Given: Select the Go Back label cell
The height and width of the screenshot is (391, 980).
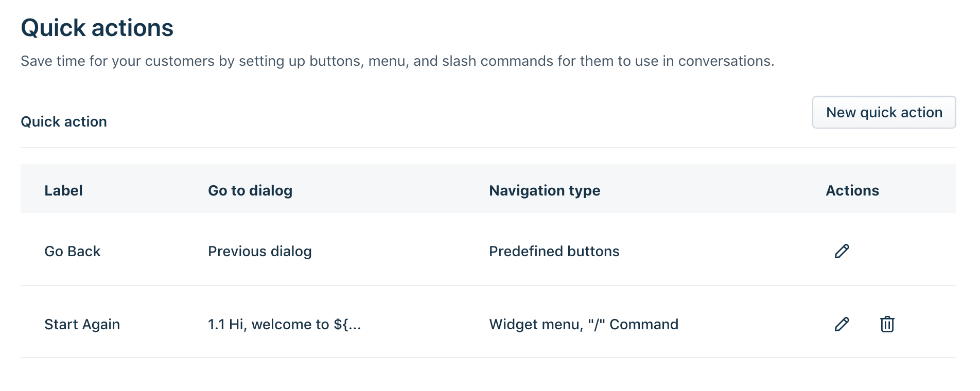Looking at the screenshot, I should (73, 251).
